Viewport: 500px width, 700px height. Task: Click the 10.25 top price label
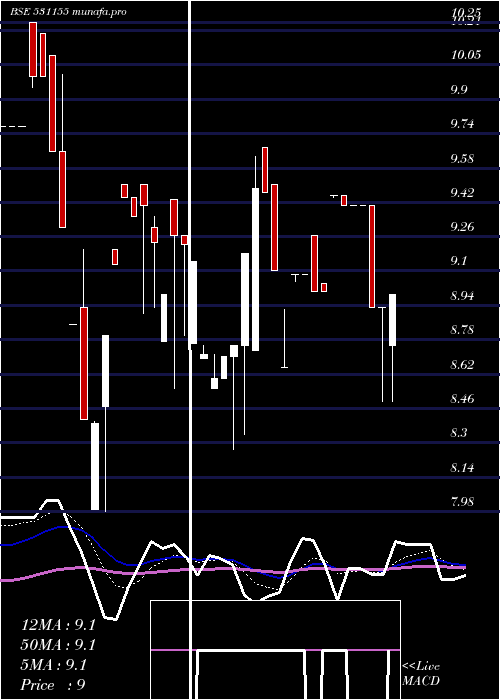466,12
